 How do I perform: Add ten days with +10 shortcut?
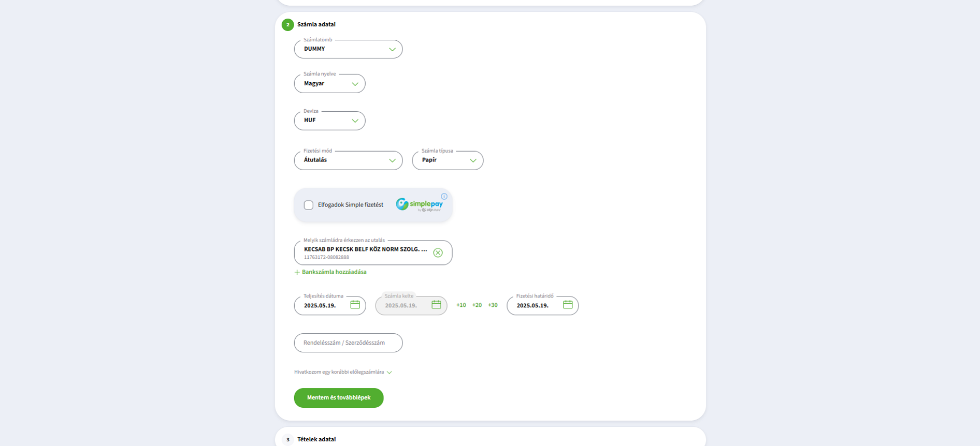coord(461,305)
